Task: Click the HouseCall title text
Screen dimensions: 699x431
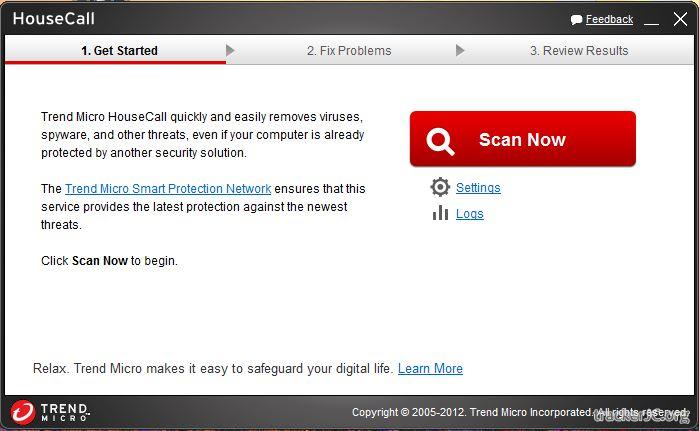Action: click(x=53, y=19)
